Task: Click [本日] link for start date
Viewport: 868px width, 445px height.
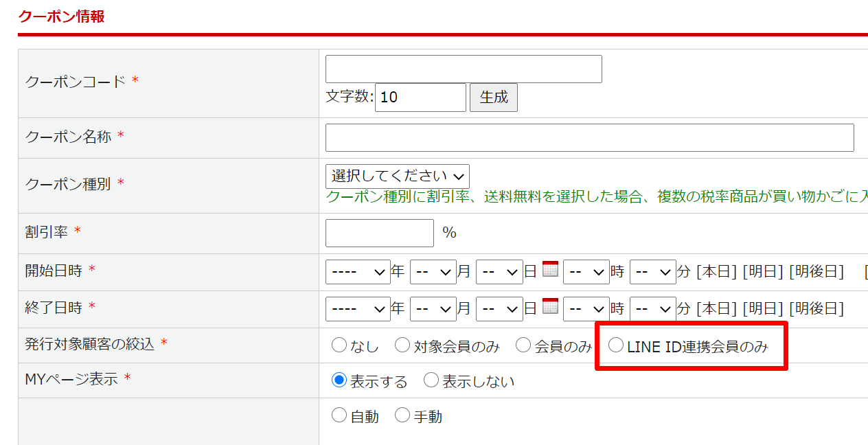Action: click(x=716, y=272)
